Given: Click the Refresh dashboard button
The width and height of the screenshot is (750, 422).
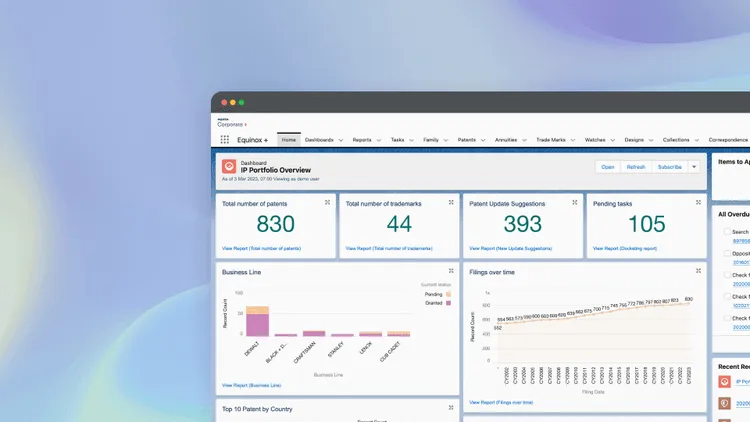Looking at the screenshot, I should (636, 167).
